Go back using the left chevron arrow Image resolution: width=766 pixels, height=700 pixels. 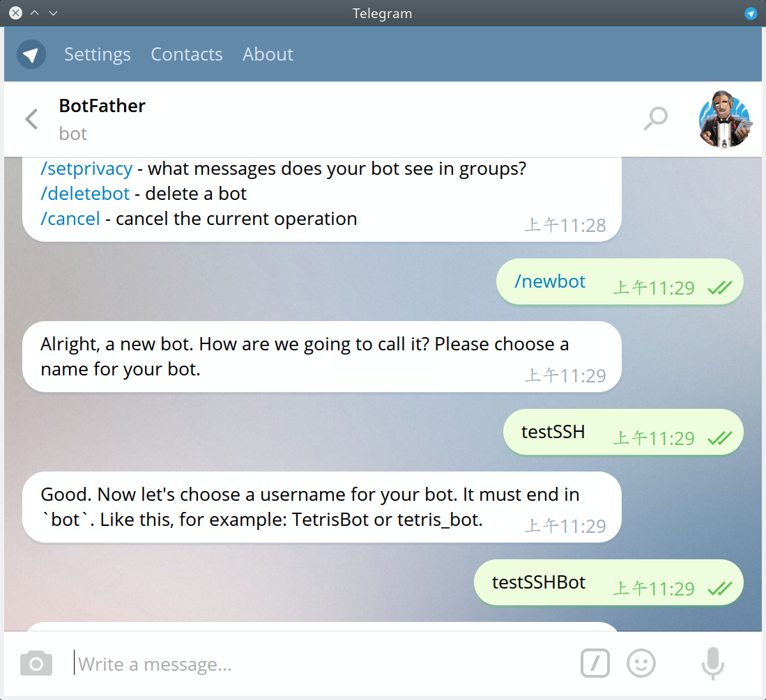(32, 119)
